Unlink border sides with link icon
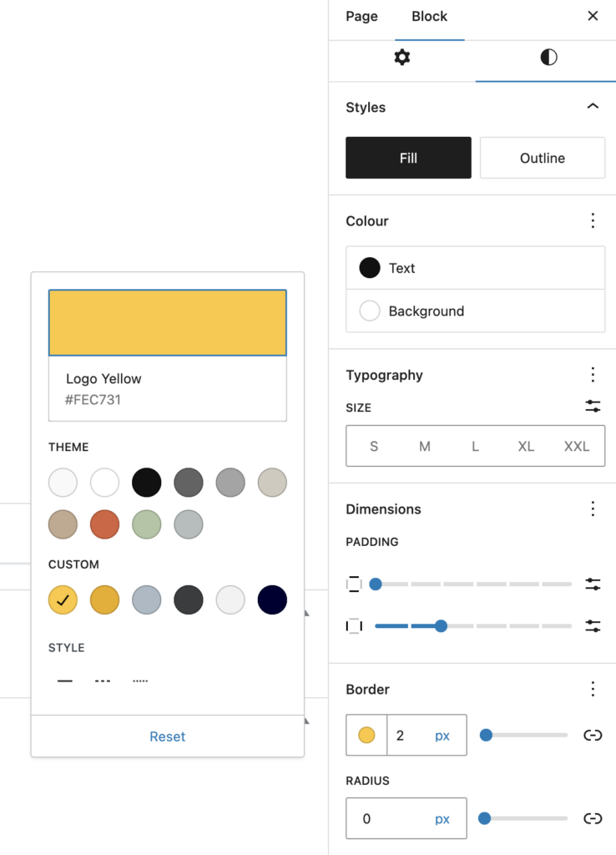616x855 pixels. tap(593, 735)
